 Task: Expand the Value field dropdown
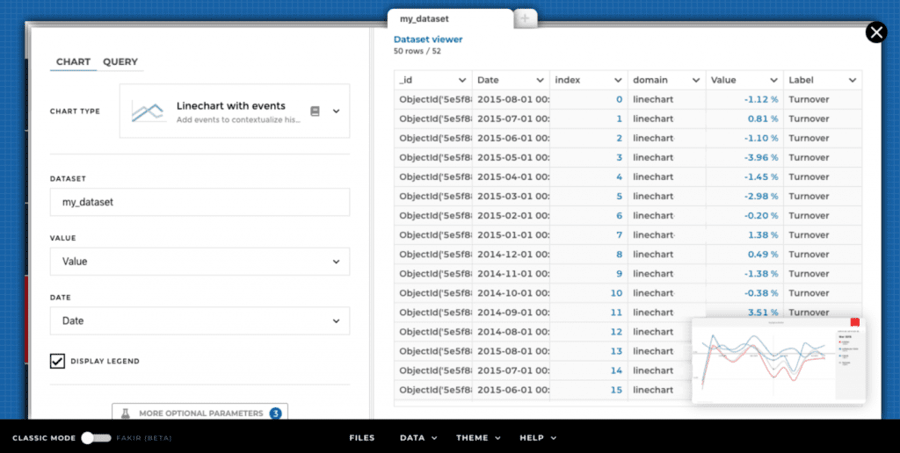[x=335, y=262]
